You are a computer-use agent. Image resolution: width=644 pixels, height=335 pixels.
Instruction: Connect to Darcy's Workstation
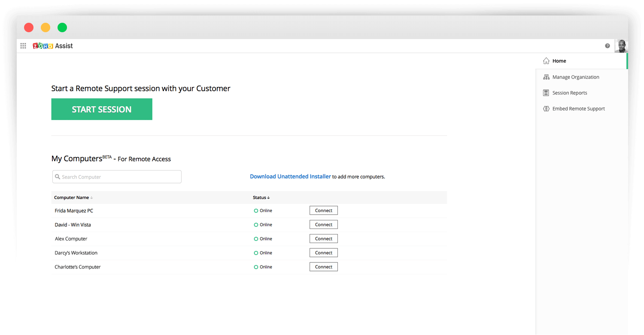click(323, 253)
